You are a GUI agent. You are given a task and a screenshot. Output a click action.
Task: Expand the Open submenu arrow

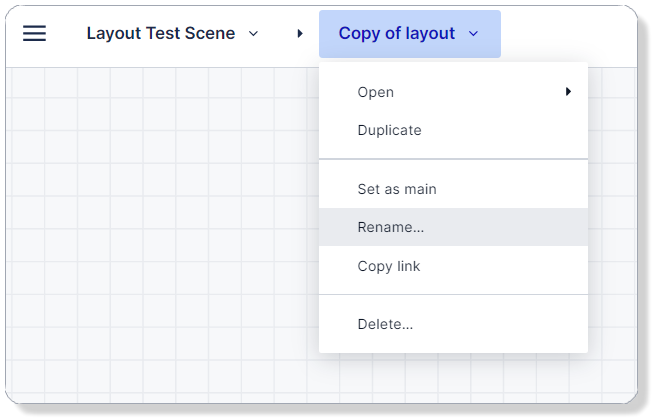pos(568,92)
